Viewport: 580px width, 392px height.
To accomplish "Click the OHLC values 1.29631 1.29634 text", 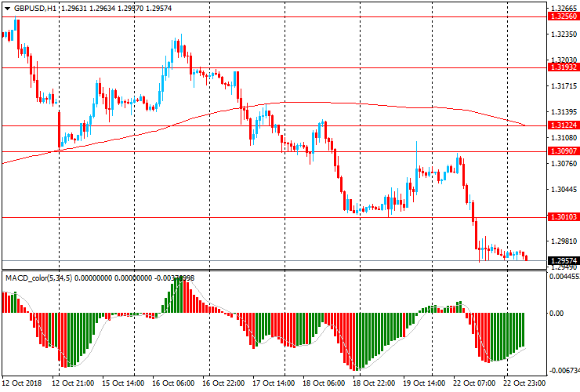I will point(88,8).
